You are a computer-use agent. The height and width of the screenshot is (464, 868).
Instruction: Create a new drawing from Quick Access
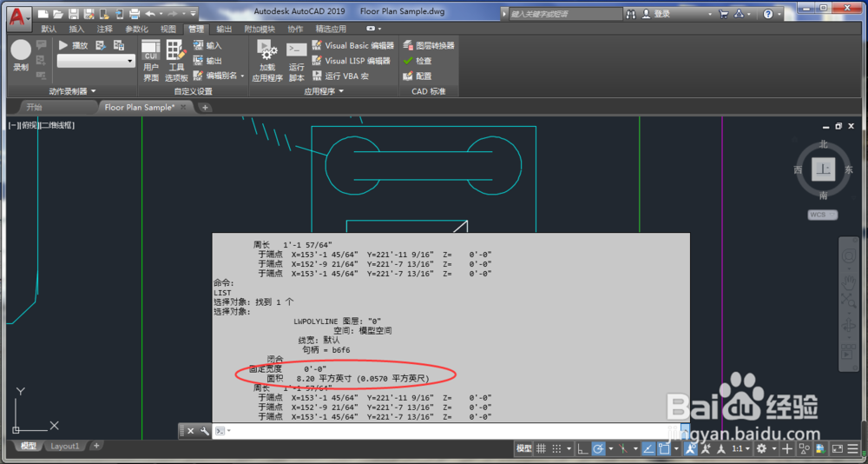(x=43, y=13)
